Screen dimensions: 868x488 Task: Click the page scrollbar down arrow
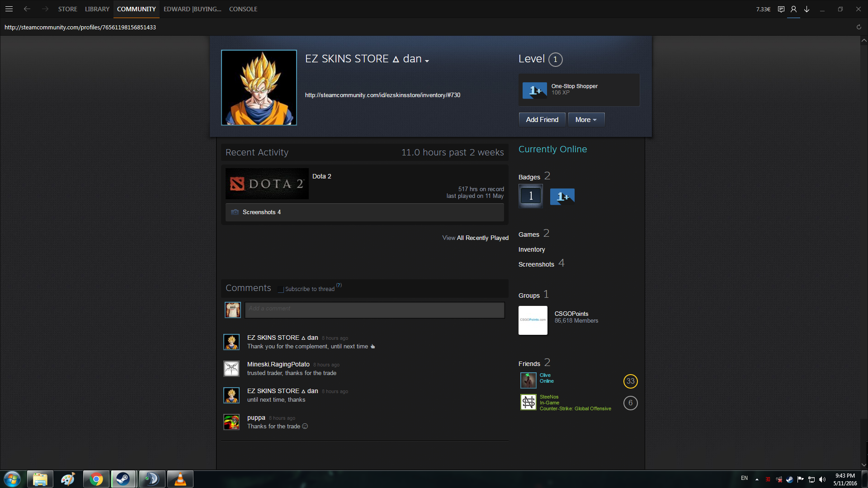click(863, 465)
